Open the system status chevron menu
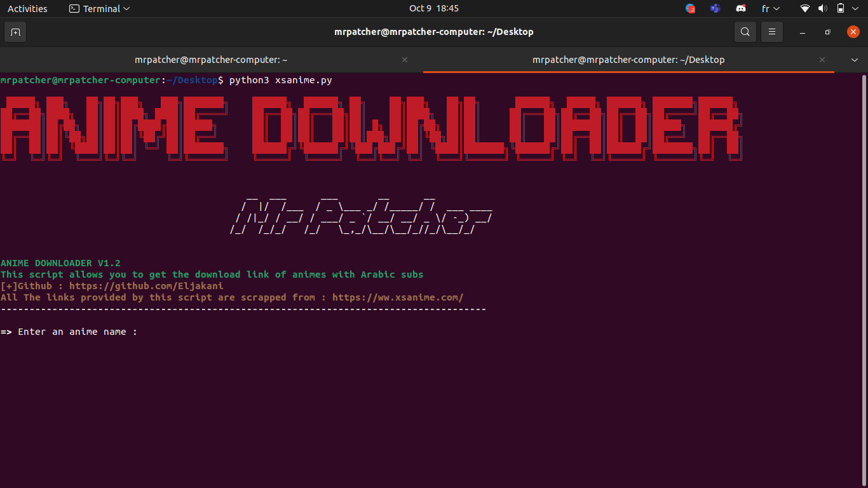This screenshot has height=488, width=868. pyautogui.click(x=856, y=8)
